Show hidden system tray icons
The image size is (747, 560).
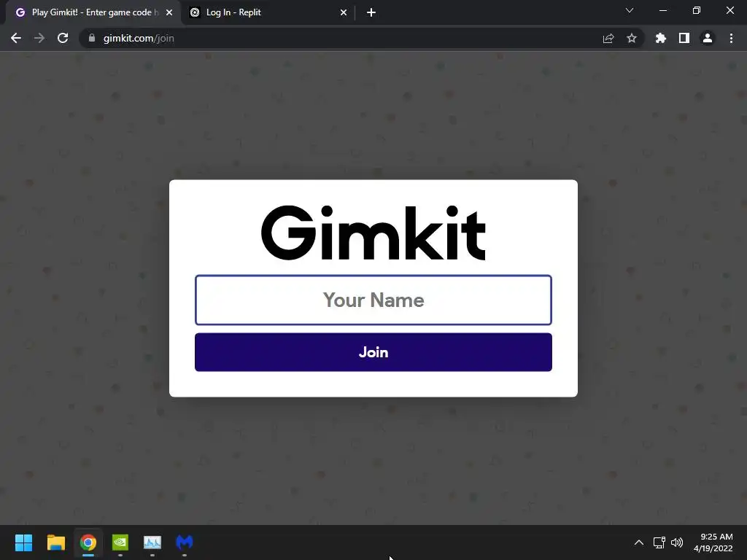point(639,542)
